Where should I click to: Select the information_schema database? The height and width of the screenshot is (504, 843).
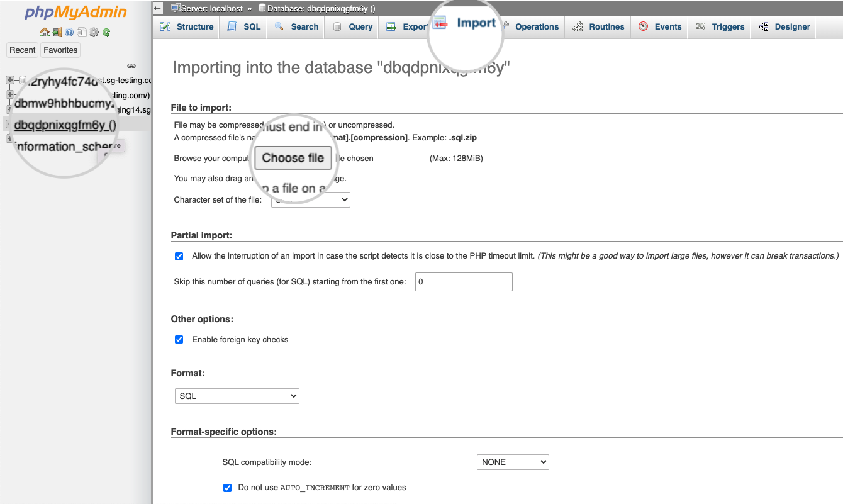[x=63, y=147]
